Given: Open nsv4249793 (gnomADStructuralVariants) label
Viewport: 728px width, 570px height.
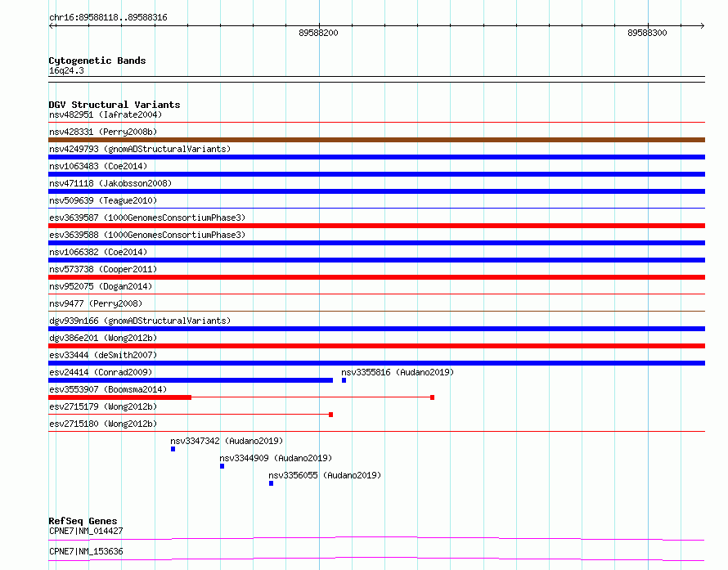Looking at the screenshot, I should point(140,149).
